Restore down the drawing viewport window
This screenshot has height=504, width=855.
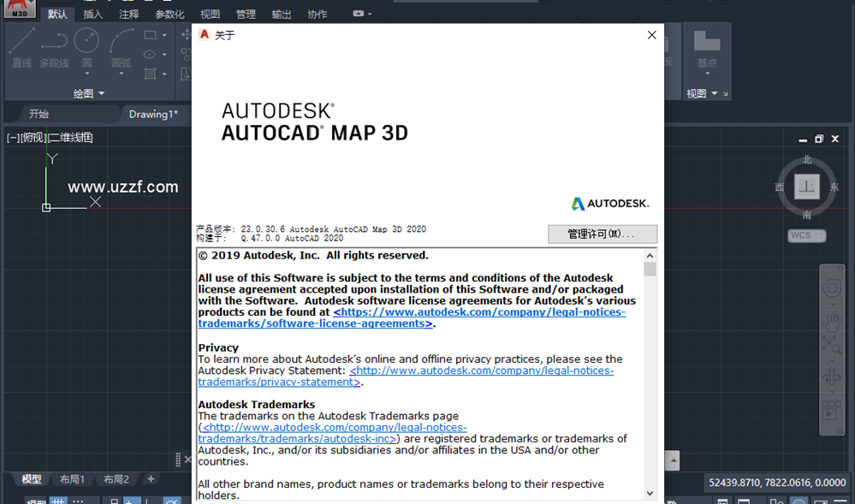coord(819,139)
